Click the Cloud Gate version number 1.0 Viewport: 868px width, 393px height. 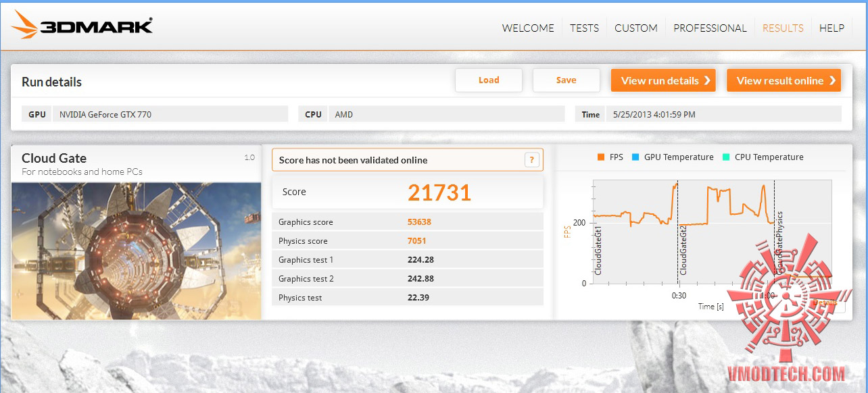(x=249, y=157)
